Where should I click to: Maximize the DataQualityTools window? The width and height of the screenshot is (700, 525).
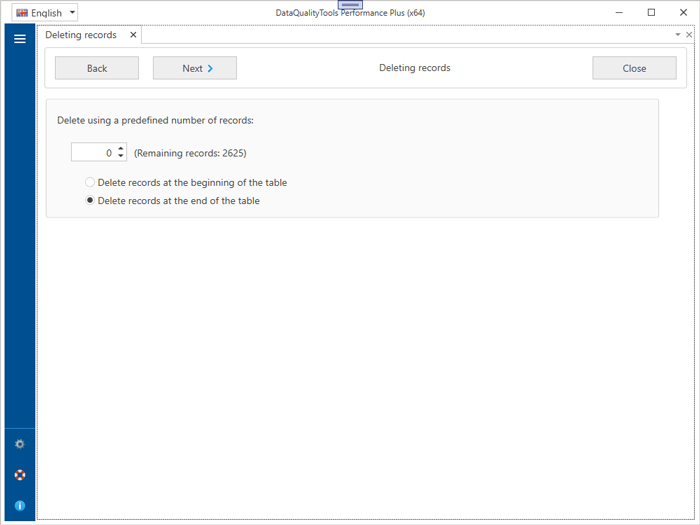point(651,13)
